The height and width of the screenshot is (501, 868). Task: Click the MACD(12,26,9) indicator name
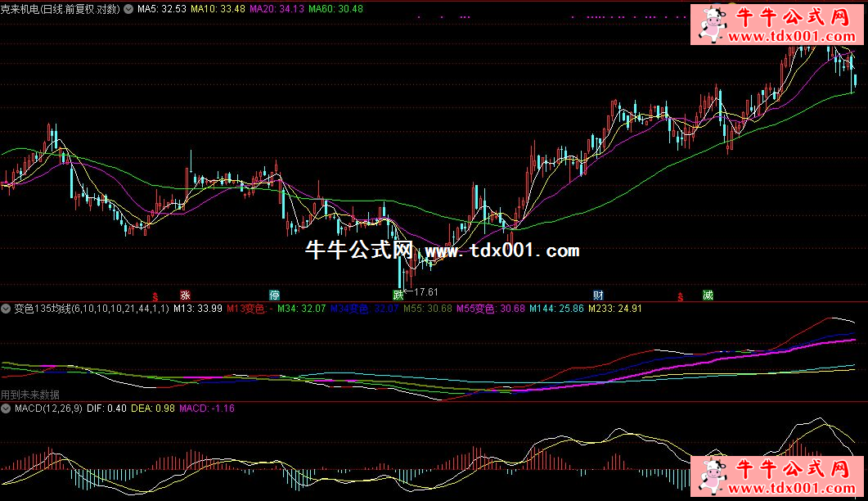pos(47,408)
